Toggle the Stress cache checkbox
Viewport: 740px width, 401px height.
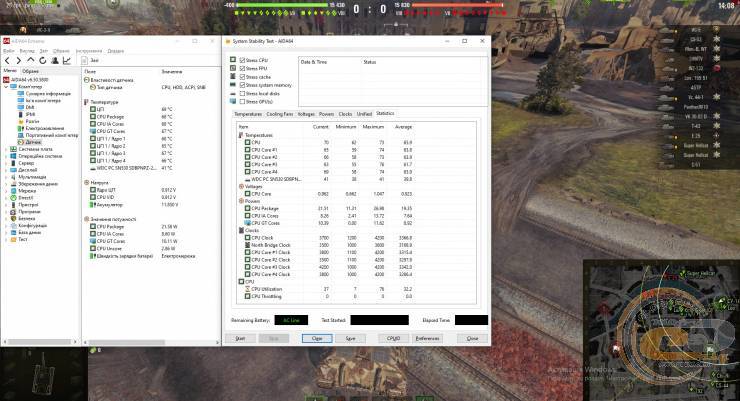click(x=242, y=76)
